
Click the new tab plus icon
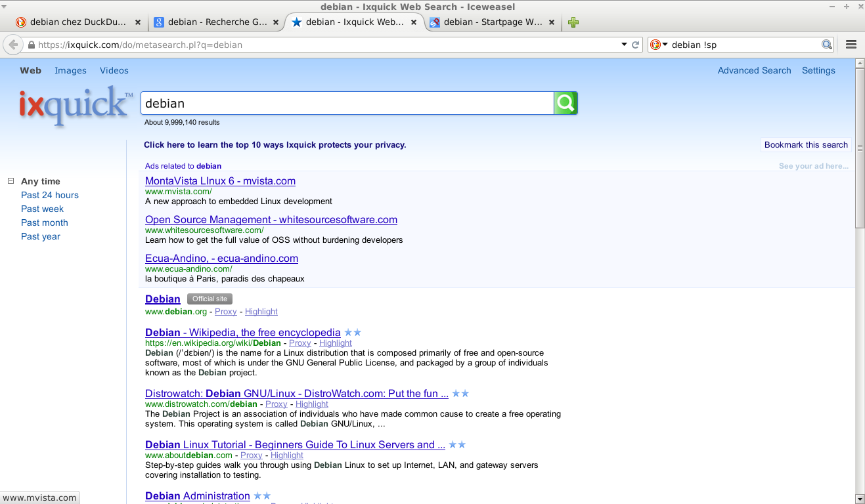tap(573, 22)
